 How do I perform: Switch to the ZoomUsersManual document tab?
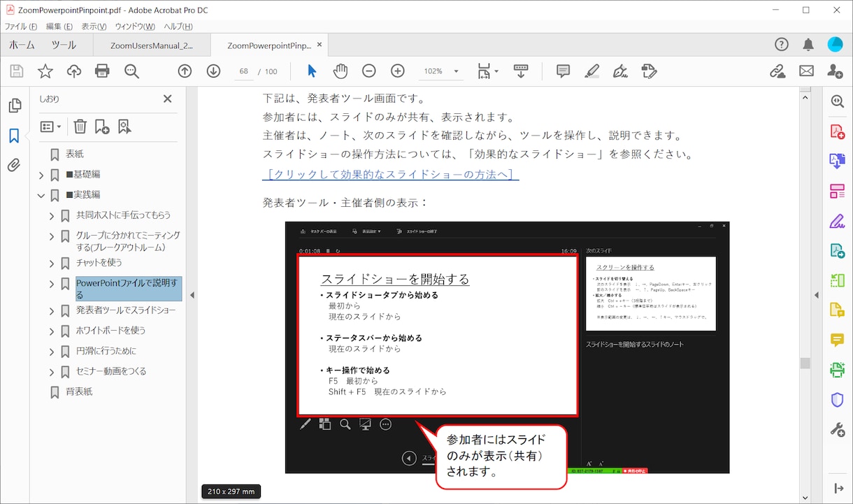(152, 45)
